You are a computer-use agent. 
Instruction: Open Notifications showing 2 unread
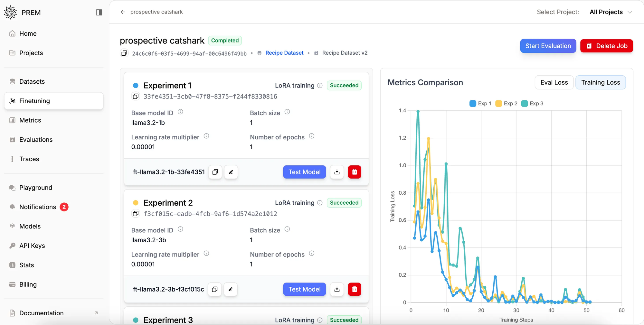pyautogui.click(x=37, y=207)
